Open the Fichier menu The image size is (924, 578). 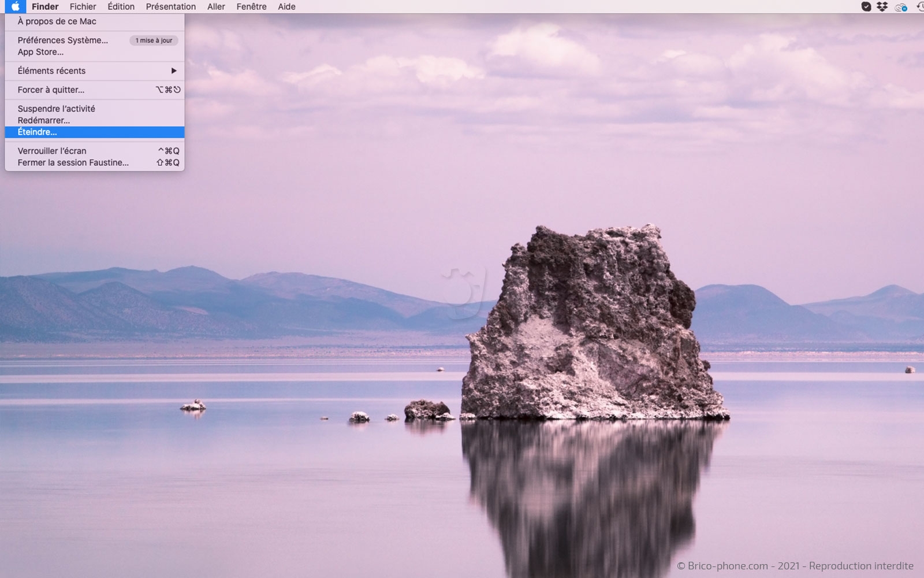coord(83,7)
